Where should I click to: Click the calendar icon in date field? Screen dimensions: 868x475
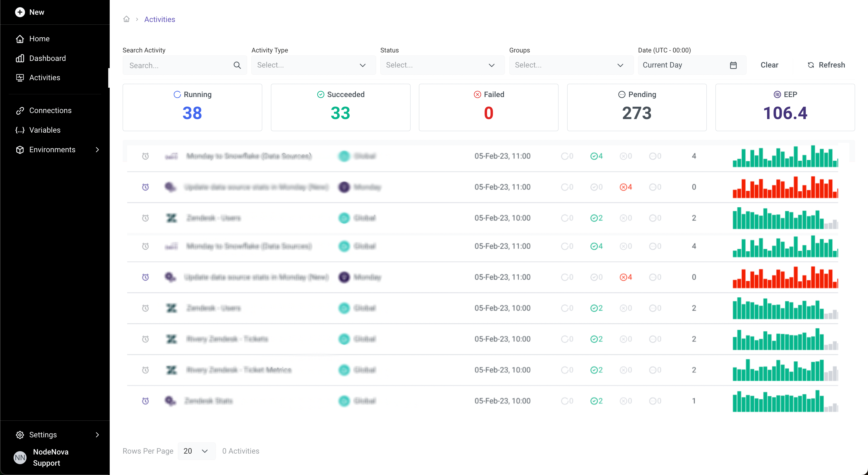pos(733,65)
